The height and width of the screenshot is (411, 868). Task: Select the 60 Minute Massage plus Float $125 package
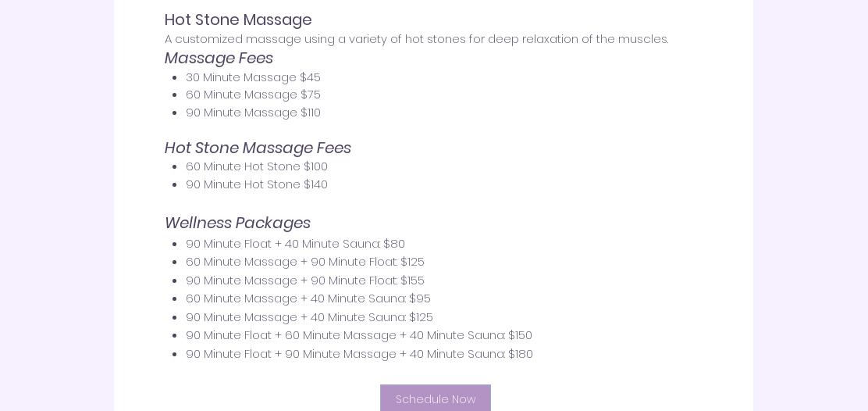point(304,262)
